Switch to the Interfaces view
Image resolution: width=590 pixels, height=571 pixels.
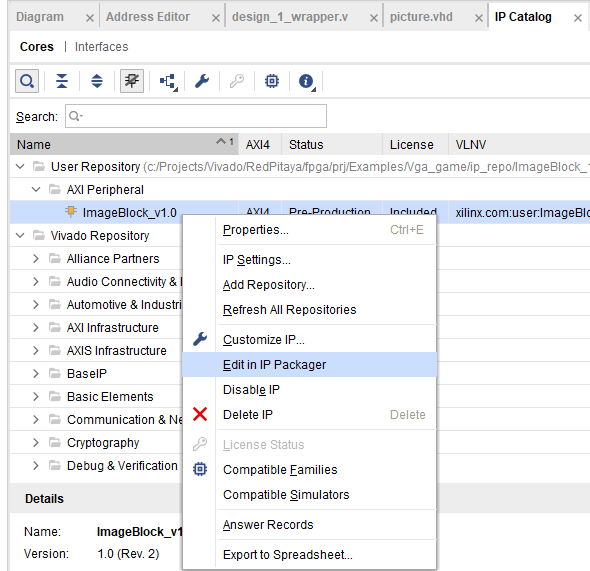[102, 47]
